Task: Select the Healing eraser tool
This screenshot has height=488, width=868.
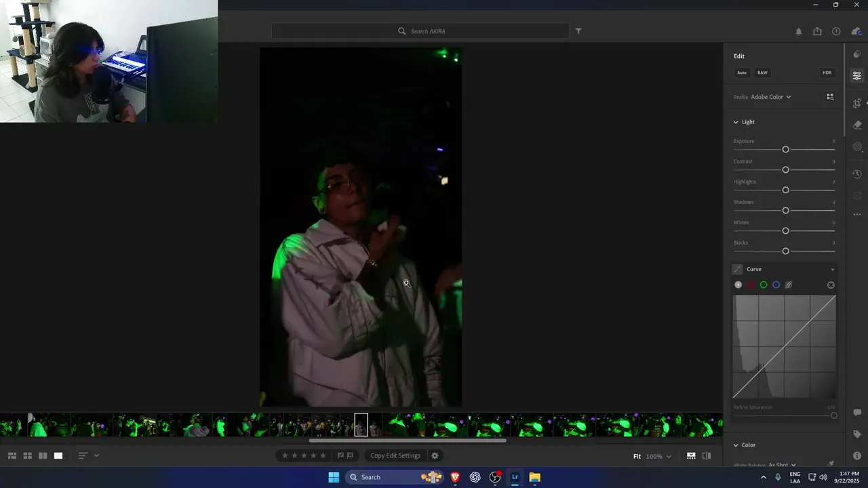Action: coord(857,125)
